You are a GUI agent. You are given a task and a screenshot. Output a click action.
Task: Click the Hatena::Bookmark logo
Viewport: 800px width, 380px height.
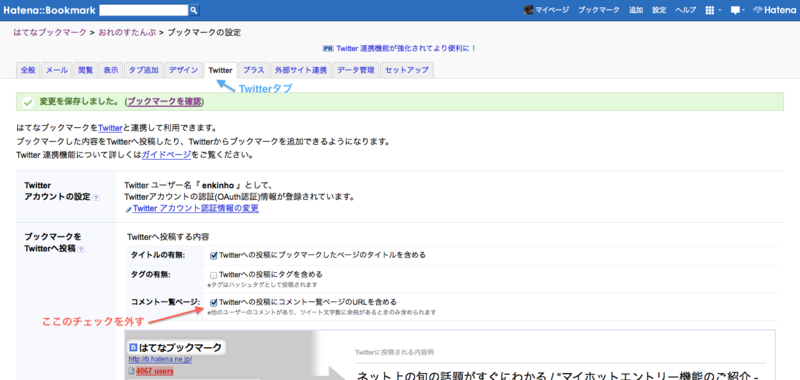coord(49,10)
